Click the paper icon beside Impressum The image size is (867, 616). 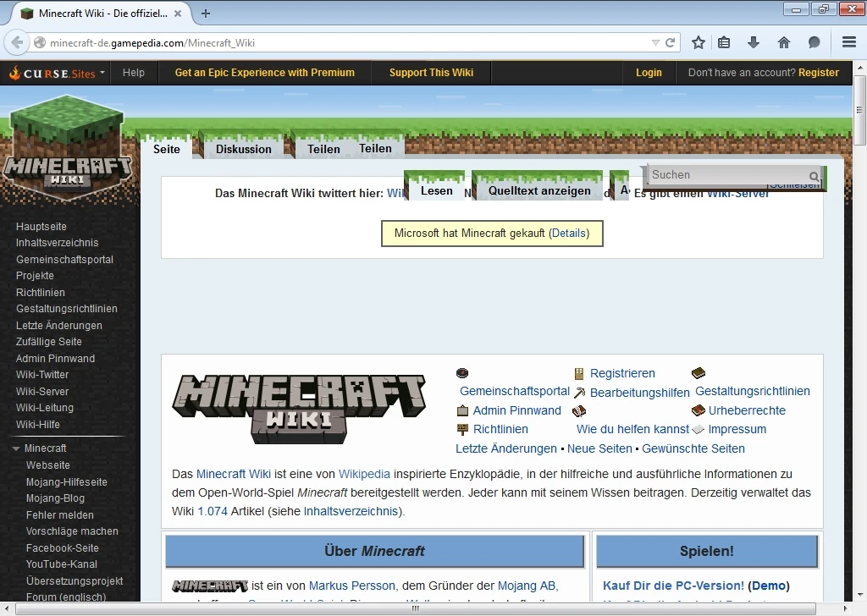point(699,429)
